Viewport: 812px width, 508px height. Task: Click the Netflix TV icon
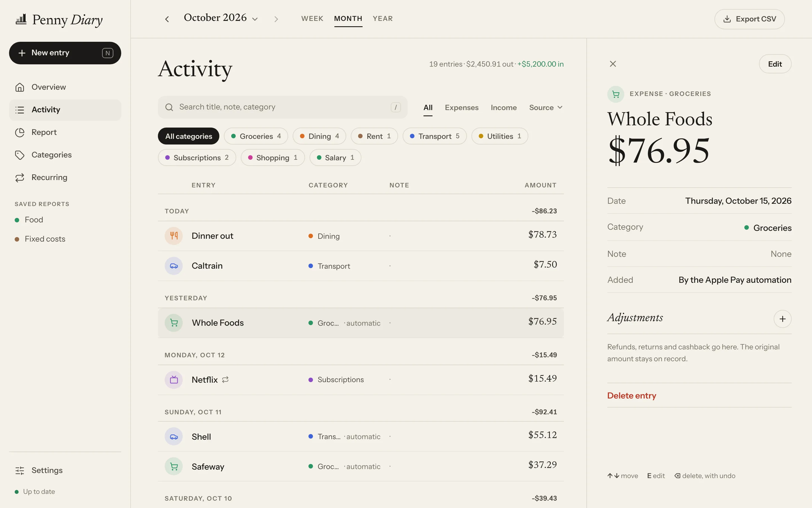173,380
